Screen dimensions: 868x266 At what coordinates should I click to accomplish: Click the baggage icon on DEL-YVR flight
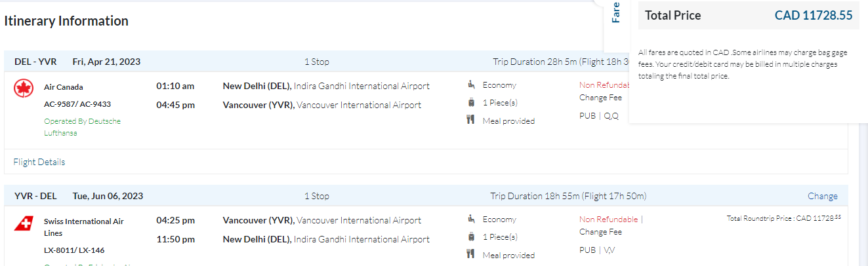pyautogui.click(x=471, y=102)
